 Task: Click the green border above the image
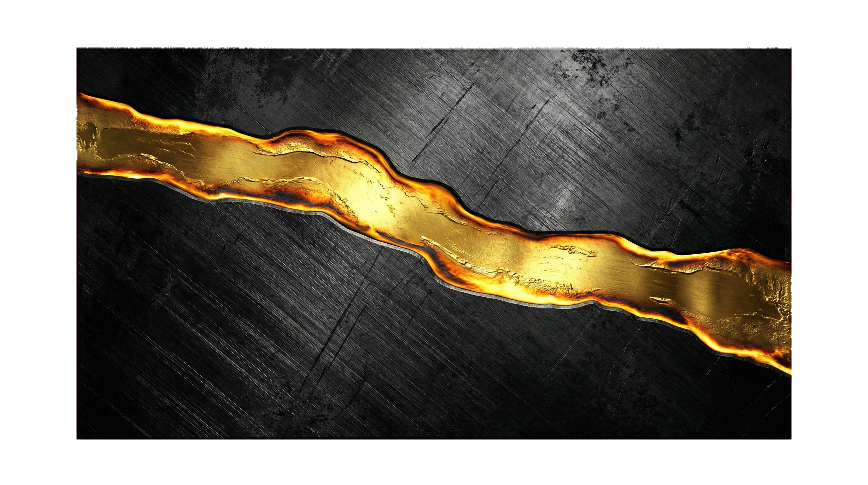point(434,23)
